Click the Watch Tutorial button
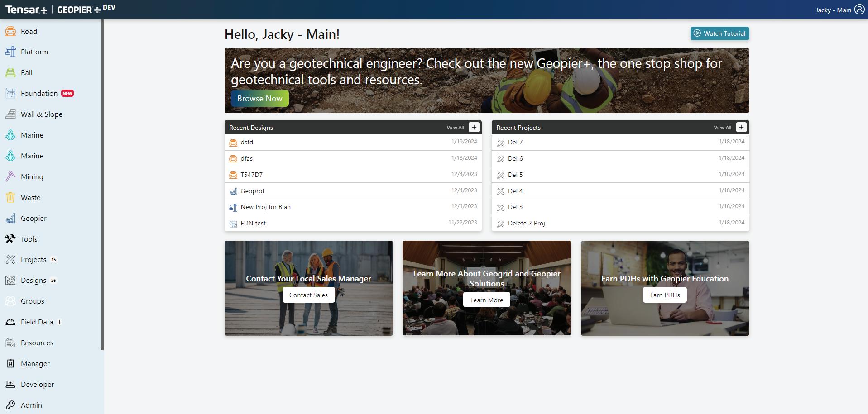Viewport: 868px width, 414px height. click(x=720, y=33)
